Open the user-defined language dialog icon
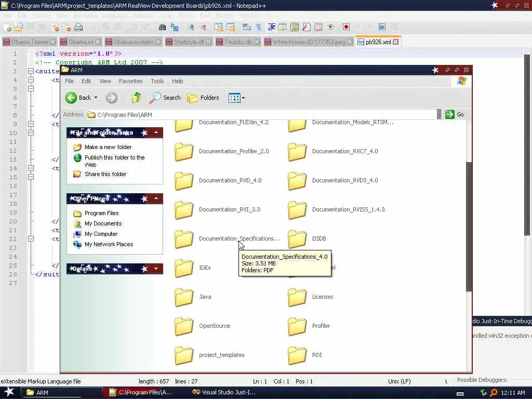The width and height of the screenshot is (532, 399). pyautogui.click(x=283, y=28)
